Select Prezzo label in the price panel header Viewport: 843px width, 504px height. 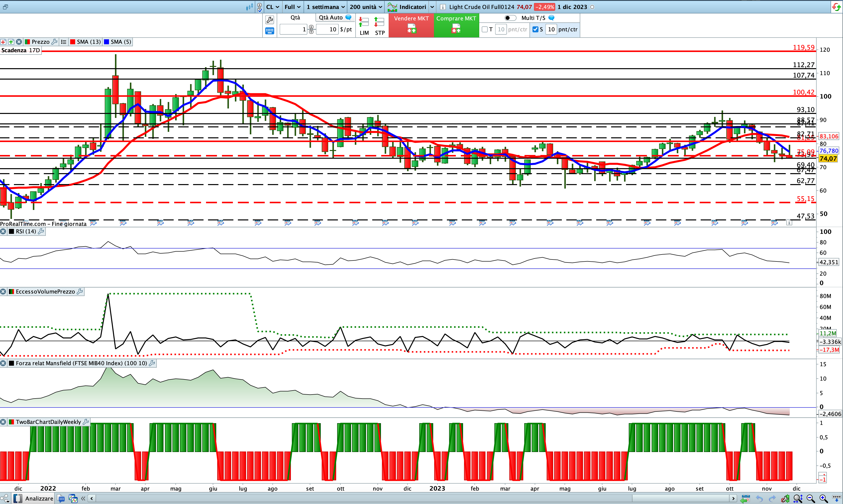coord(40,42)
